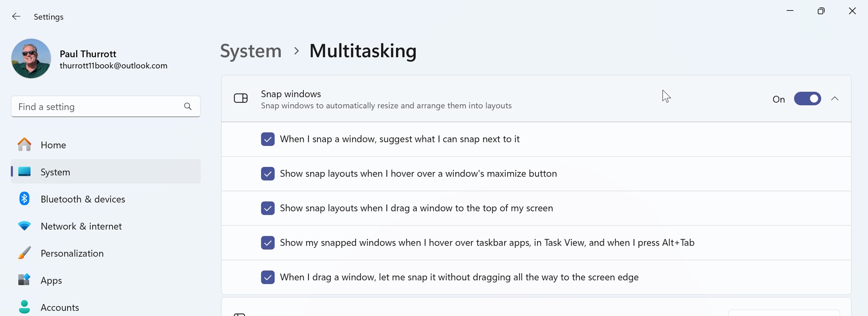Click the Bluetooth icon in sidebar
Viewport: 868px width, 316px height.
point(24,199)
